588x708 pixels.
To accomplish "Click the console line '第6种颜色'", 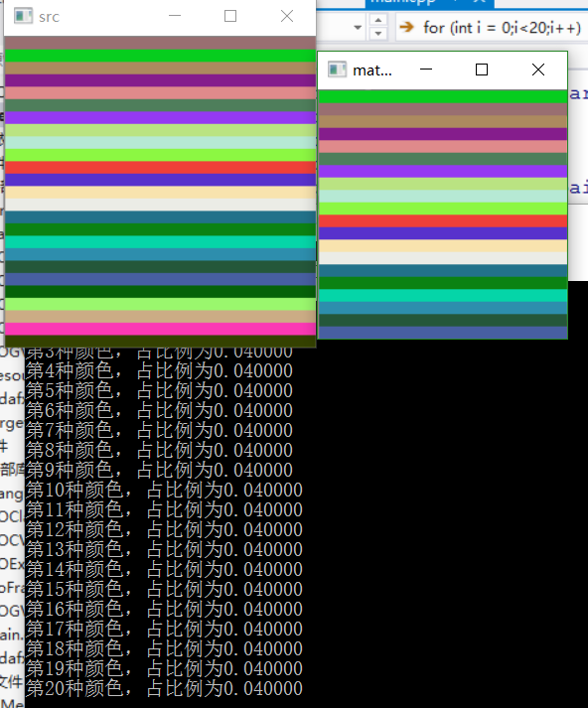I will coord(159,411).
